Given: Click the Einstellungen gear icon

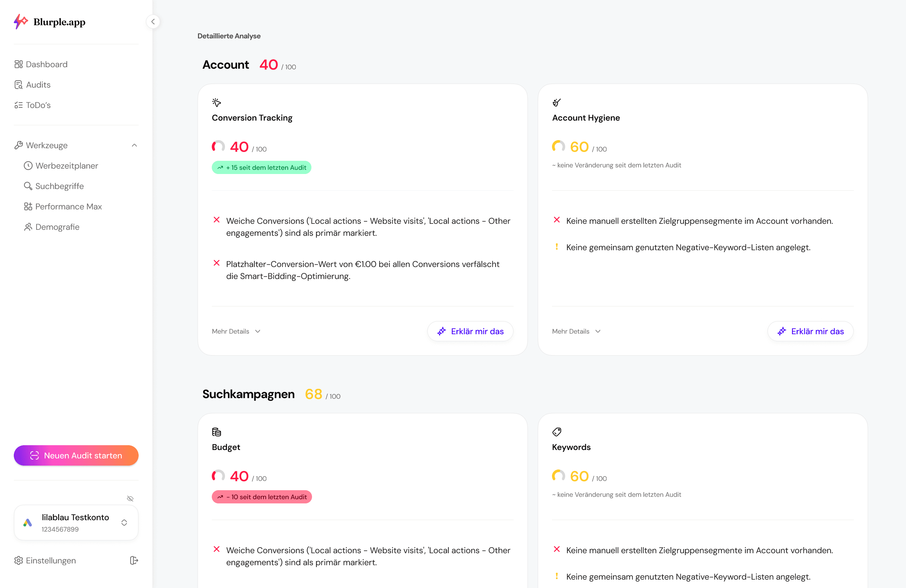Looking at the screenshot, I should pos(19,561).
